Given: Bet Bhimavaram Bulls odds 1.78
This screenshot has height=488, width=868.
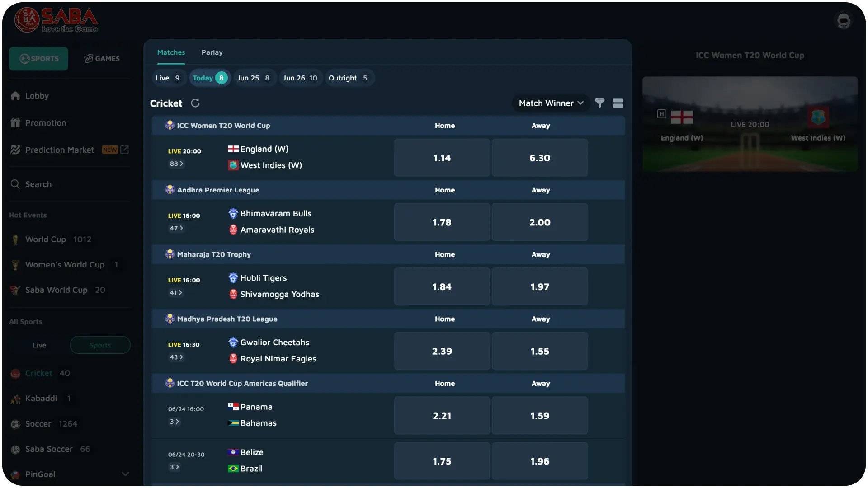Looking at the screenshot, I should [x=442, y=222].
